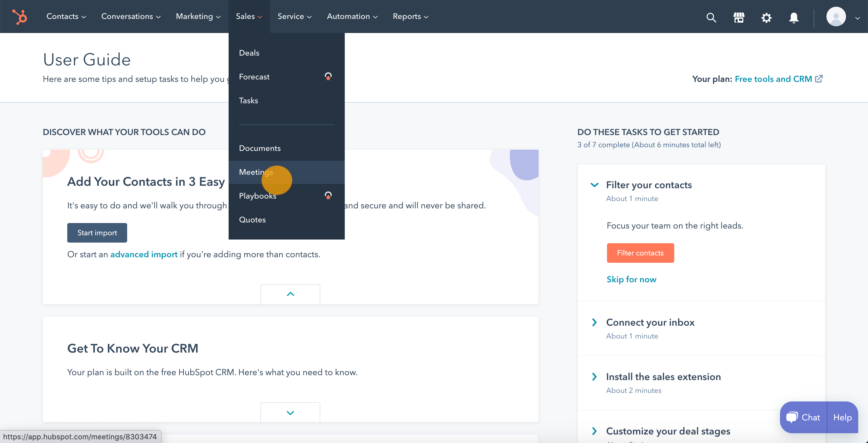This screenshot has width=868, height=443.
Task: Collapse the Filter your contacts task
Action: coord(594,185)
